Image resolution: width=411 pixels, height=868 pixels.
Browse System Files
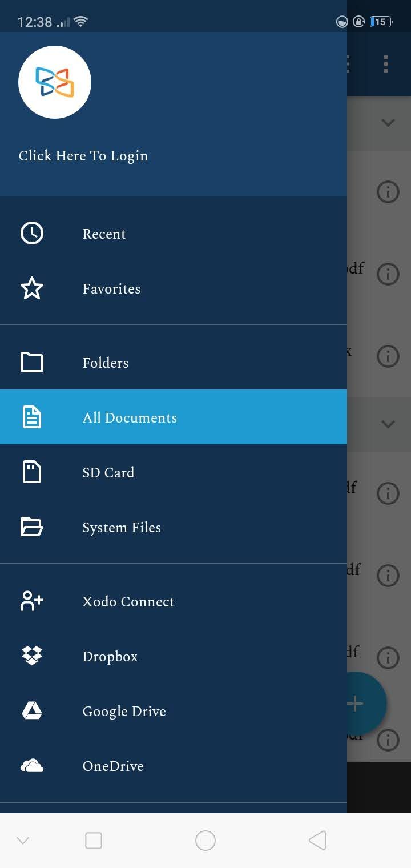pyautogui.click(x=174, y=527)
